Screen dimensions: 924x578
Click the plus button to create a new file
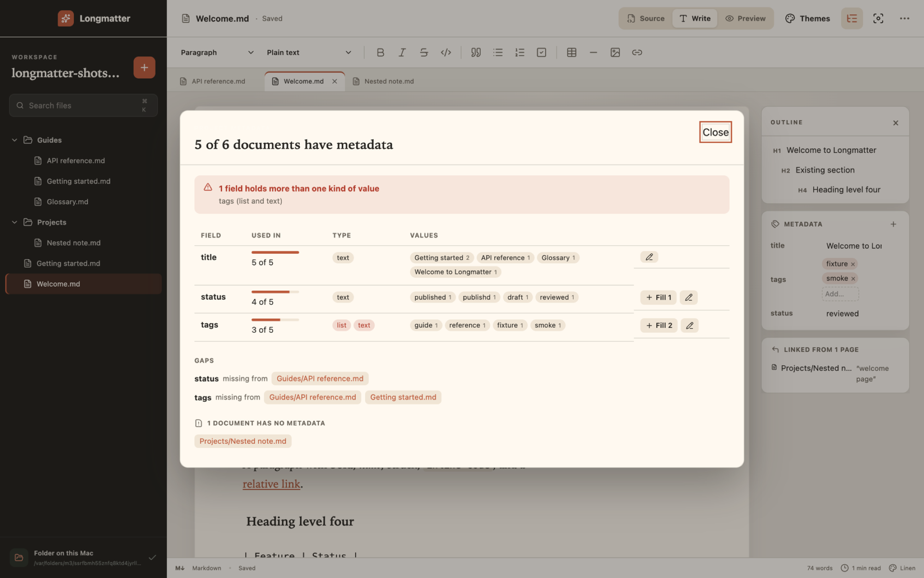[144, 68]
